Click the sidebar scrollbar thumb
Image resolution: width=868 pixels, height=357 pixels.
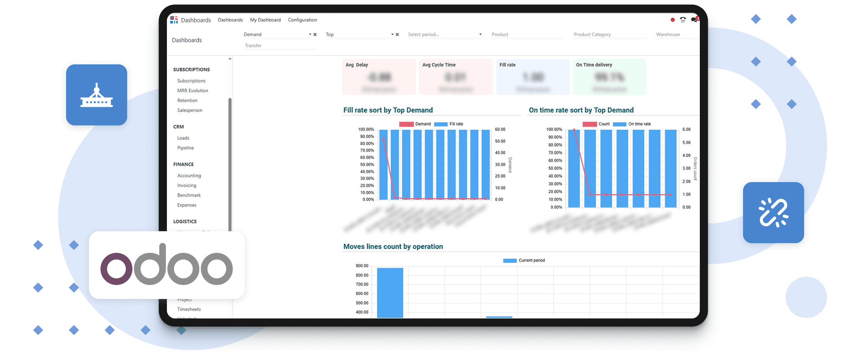point(230,164)
